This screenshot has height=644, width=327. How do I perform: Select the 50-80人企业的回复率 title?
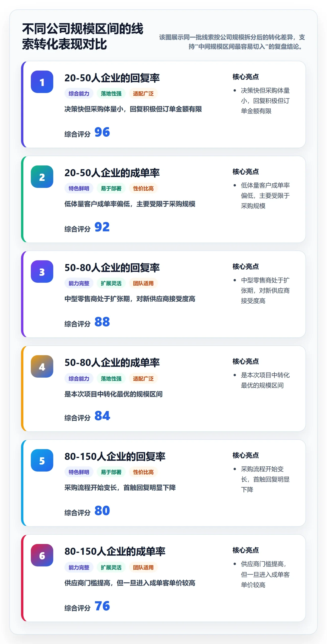point(112,268)
